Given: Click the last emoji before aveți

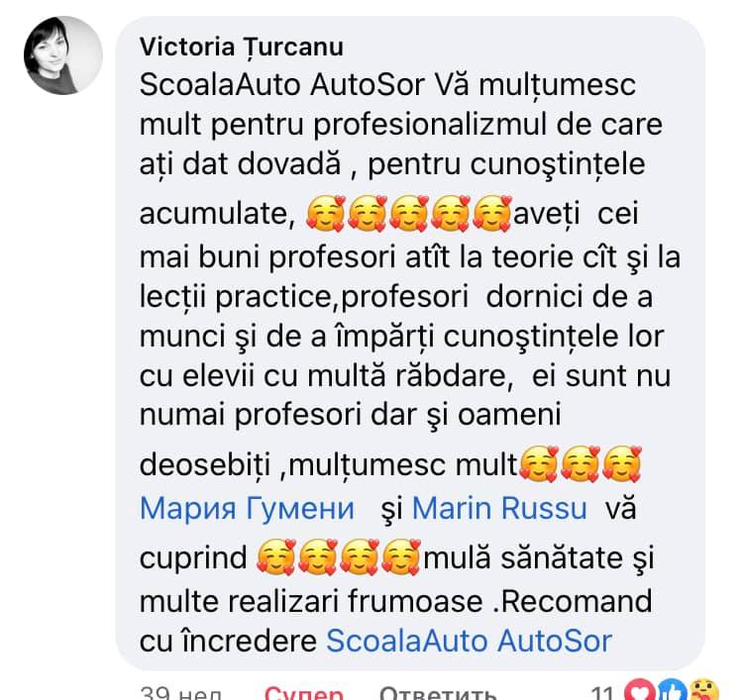Looking at the screenshot, I should coord(492,214).
